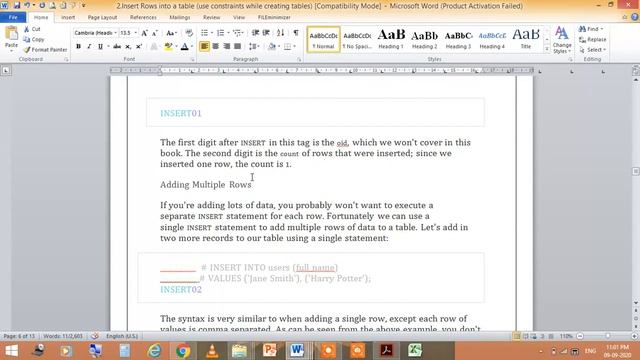Zoom out with the minus button
640x360 pixels.
click(580, 336)
